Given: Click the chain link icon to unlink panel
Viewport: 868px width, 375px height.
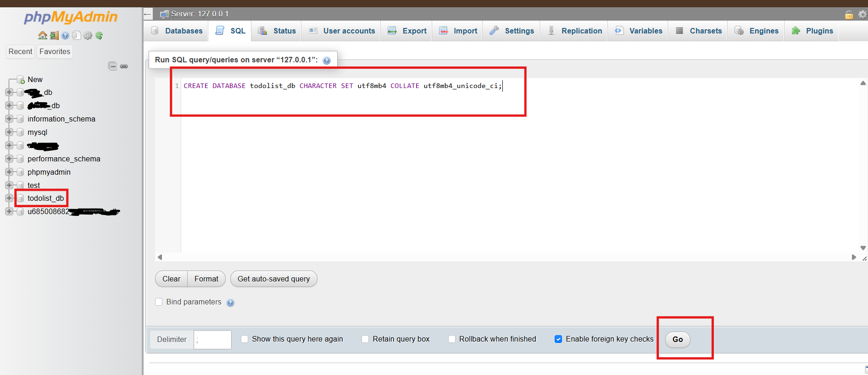Looking at the screenshot, I should [x=124, y=66].
